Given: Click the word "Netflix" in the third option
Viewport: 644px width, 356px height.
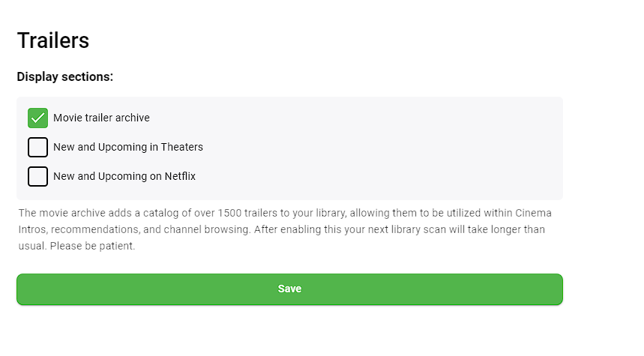Looking at the screenshot, I should point(179,176).
